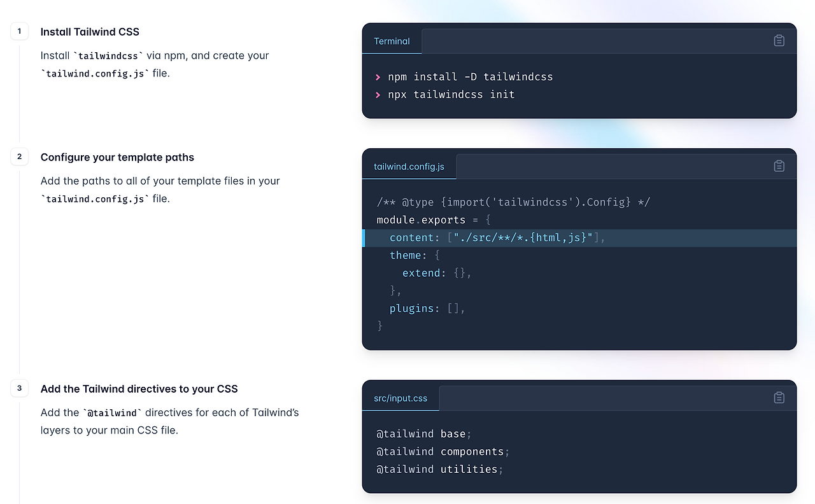Click the Configure your template paths heading
This screenshot has height=504, width=815.
pyautogui.click(x=117, y=157)
